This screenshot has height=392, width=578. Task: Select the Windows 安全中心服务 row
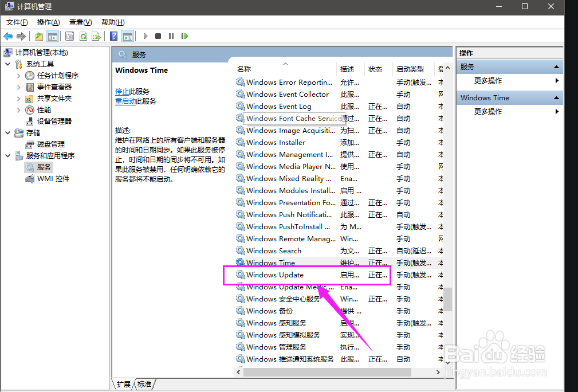pos(340,299)
